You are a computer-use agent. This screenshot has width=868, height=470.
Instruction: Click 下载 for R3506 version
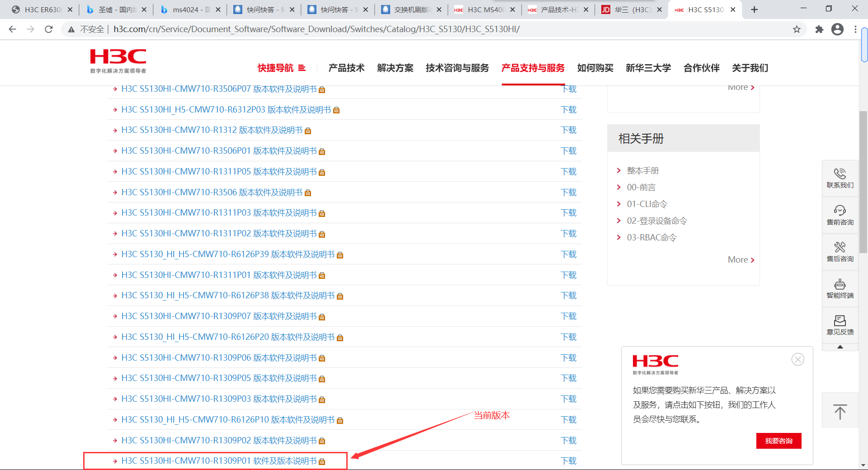click(569, 193)
